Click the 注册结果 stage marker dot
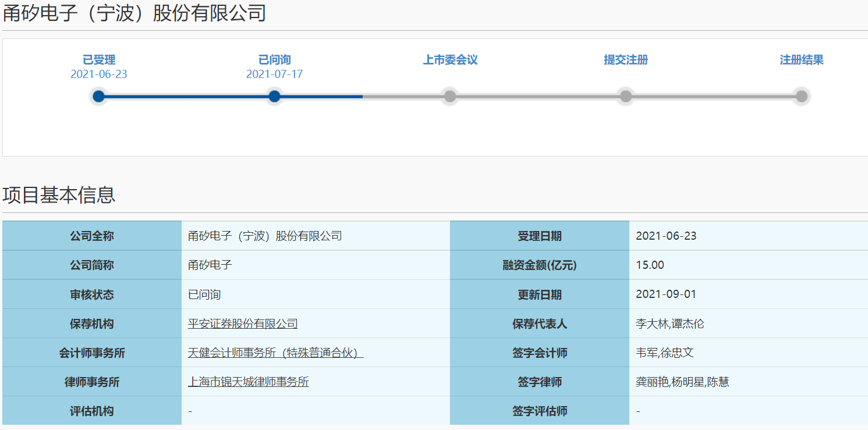 [x=802, y=96]
